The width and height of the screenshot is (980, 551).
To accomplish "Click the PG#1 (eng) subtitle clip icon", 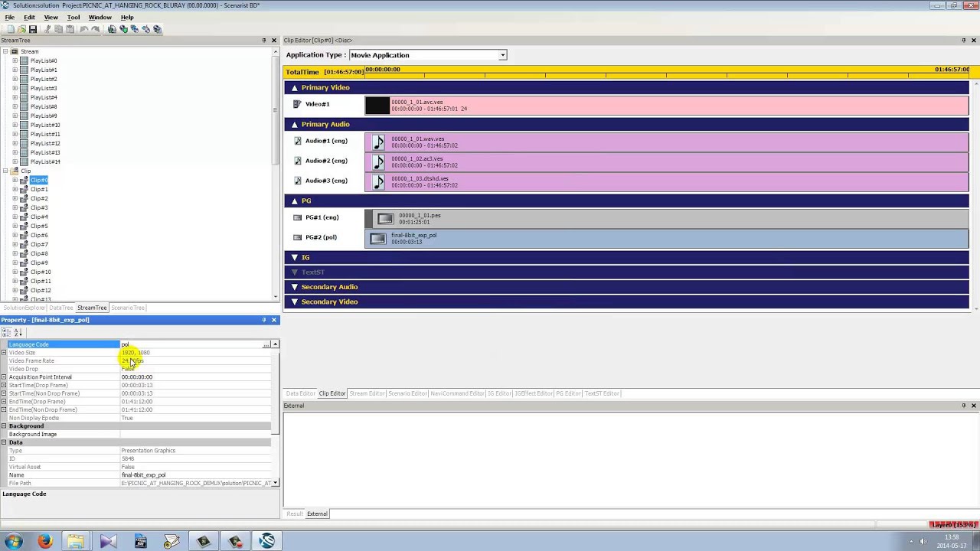I will coord(385,219).
